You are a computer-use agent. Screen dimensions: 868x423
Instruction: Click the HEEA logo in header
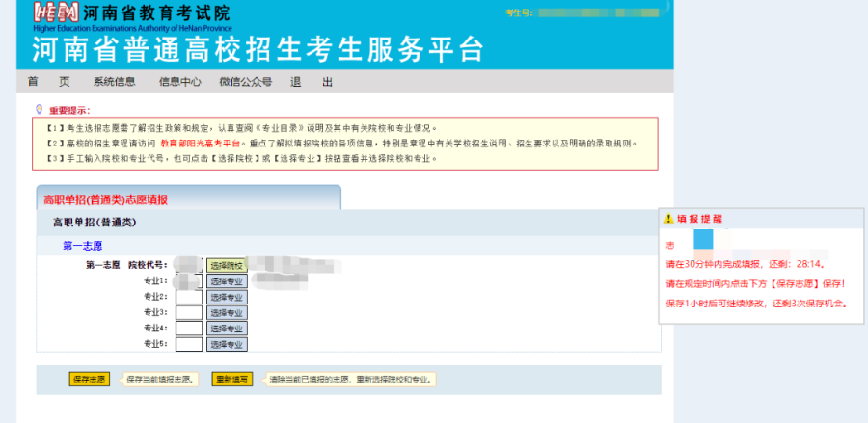(x=56, y=13)
